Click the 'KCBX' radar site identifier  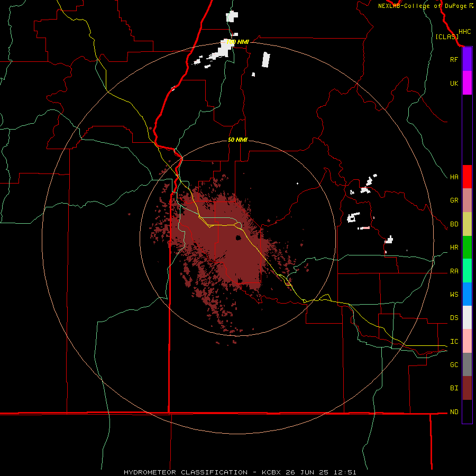coord(271,472)
